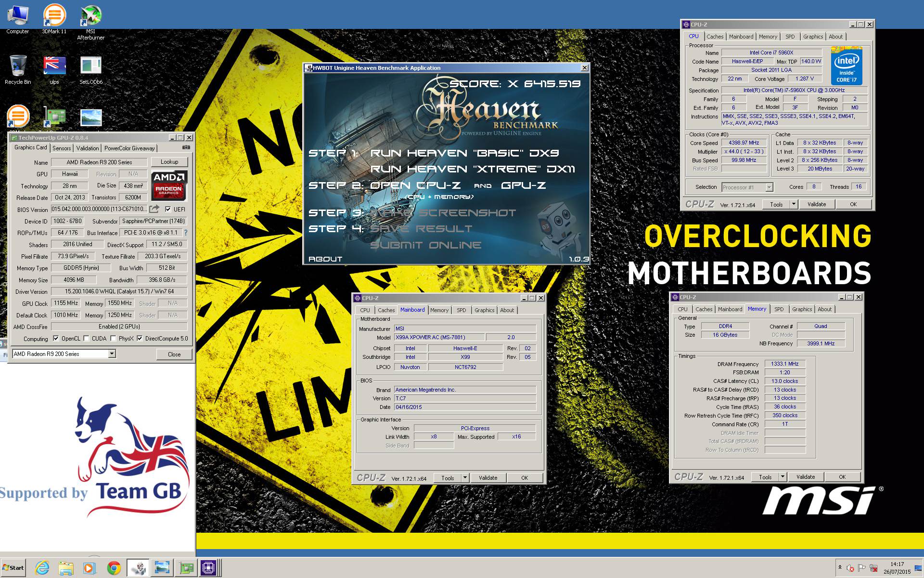The image size is (924, 578).
Task: Click the Core Speed value 4398.97 MHz
Action: tap(744, 143)
